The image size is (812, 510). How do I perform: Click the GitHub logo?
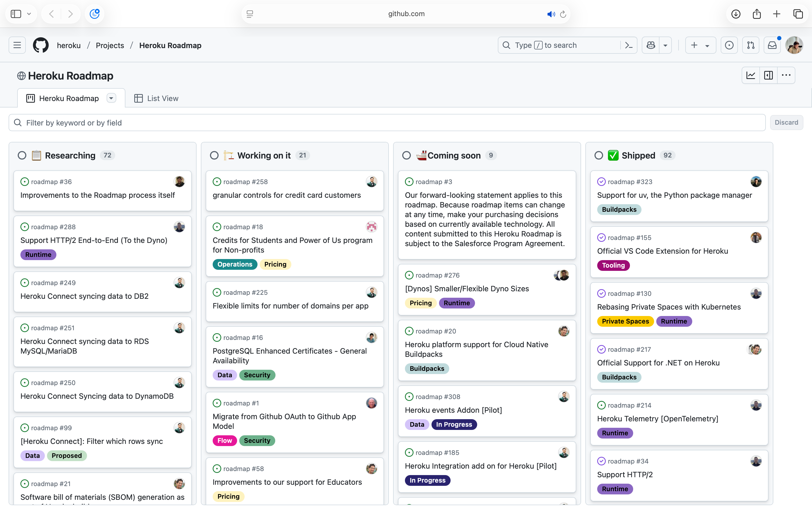(41, 45)
